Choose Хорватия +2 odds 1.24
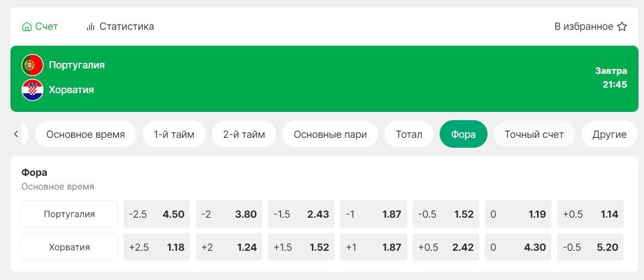Viewport: 644px width, 280px height. 229,247
